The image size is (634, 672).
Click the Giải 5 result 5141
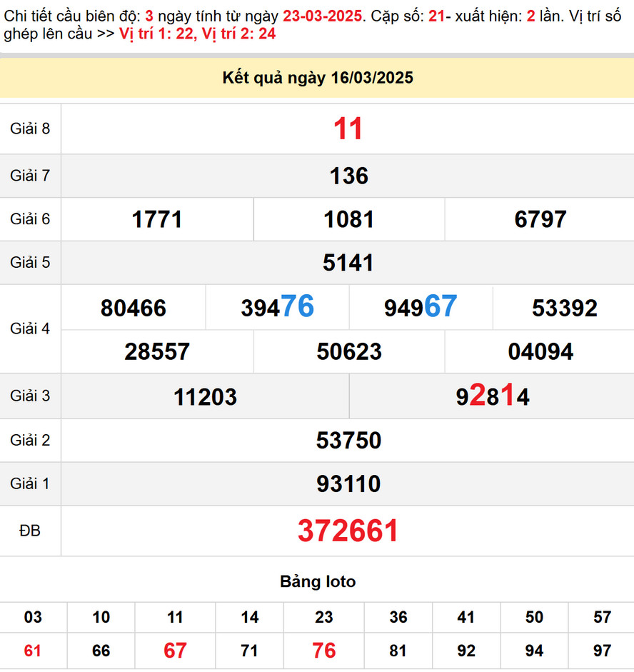(348, 263)
